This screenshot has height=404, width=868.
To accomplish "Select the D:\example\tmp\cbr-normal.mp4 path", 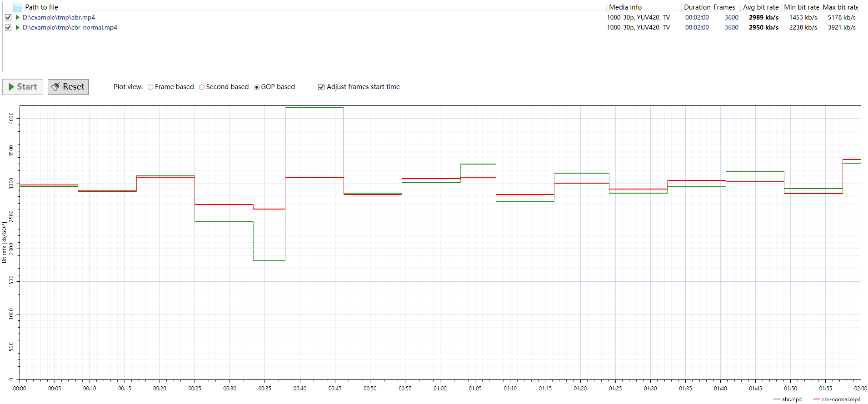I will (70, 27).
